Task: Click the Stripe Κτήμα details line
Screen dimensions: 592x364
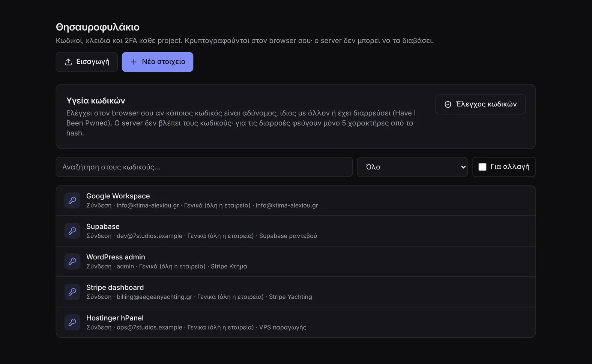Action: 167,267
